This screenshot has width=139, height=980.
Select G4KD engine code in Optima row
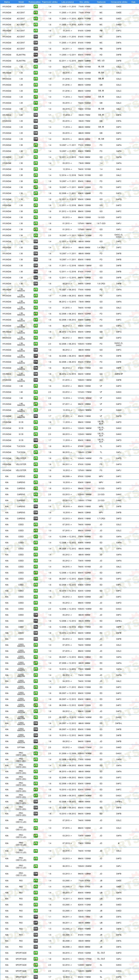tap(119, 747)
